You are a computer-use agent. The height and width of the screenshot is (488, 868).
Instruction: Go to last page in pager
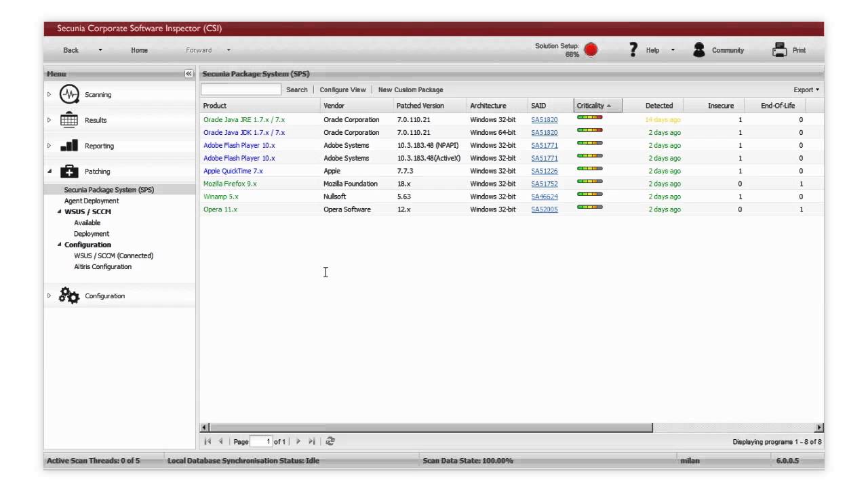(x=311, y=441)
